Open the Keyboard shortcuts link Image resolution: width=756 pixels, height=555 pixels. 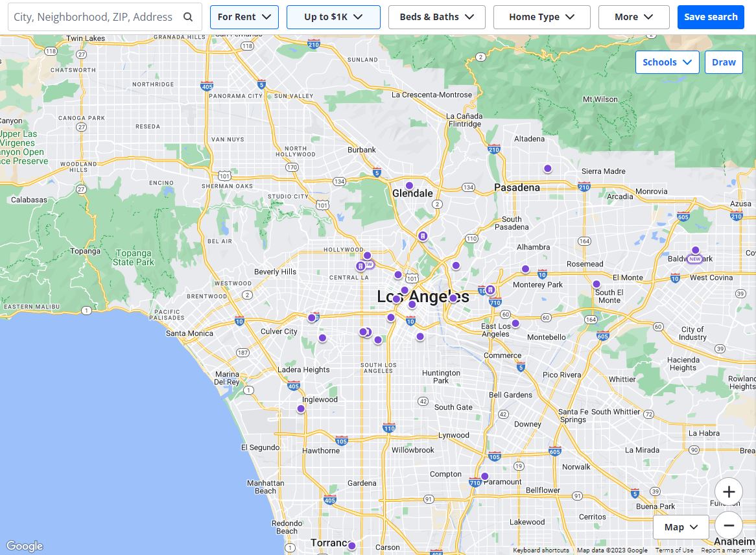[x=541, y=550]
